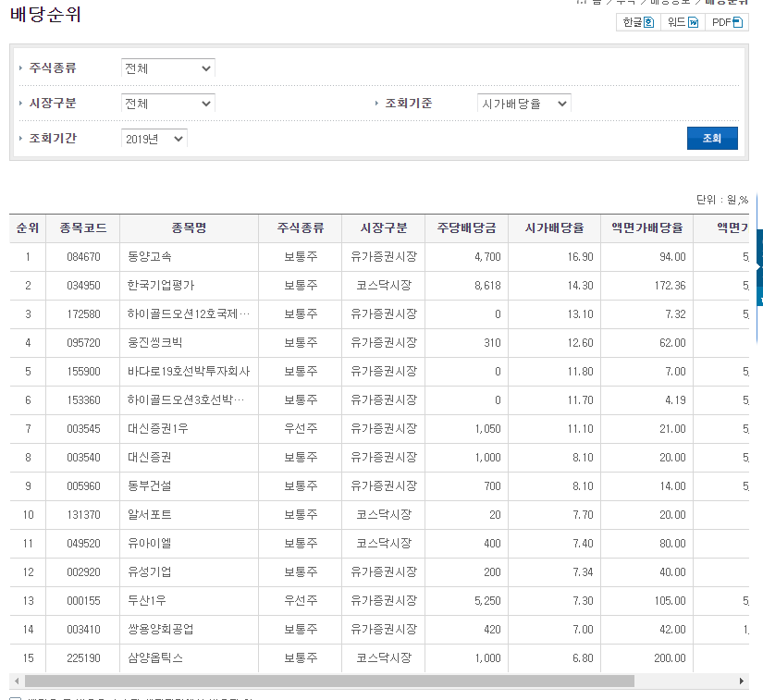Click 우선주 in 두산1우 row
Viewport: 763px width, 700px height.
click(x=301, y=601)
